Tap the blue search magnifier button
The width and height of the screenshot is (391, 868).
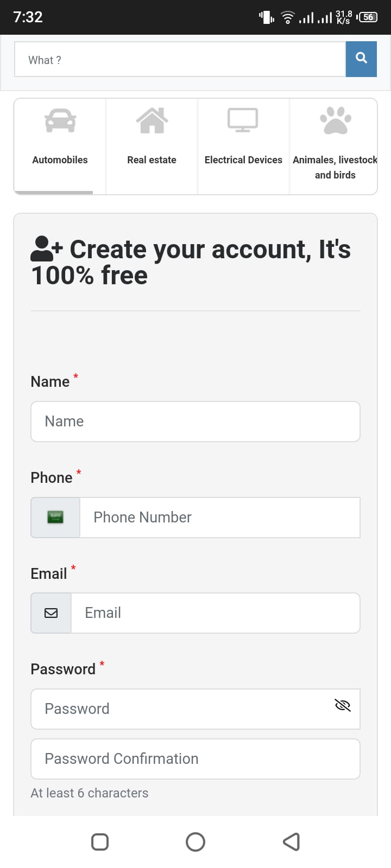click(x=361, y=59)
